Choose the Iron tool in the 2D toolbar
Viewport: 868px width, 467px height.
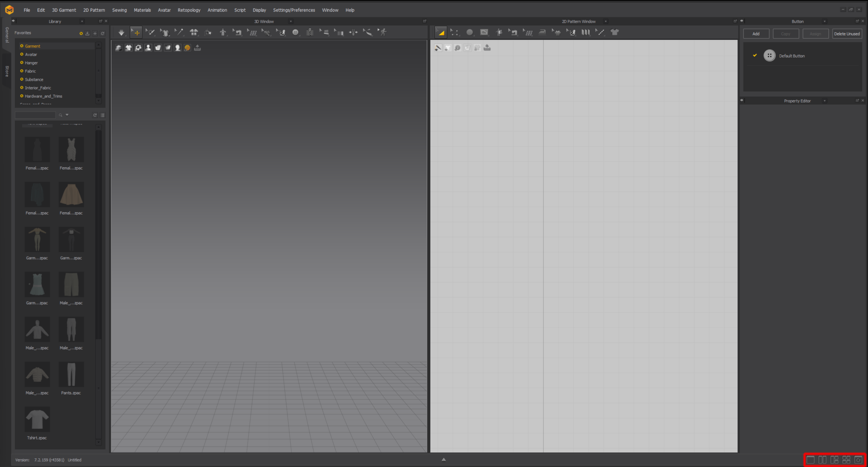click(x=542, y=32)
